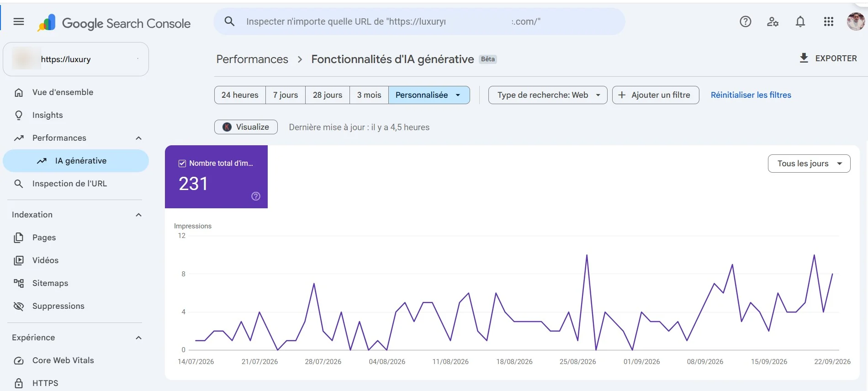Open Insights in the sidebar
868x391 pixels.
(76, 115)
